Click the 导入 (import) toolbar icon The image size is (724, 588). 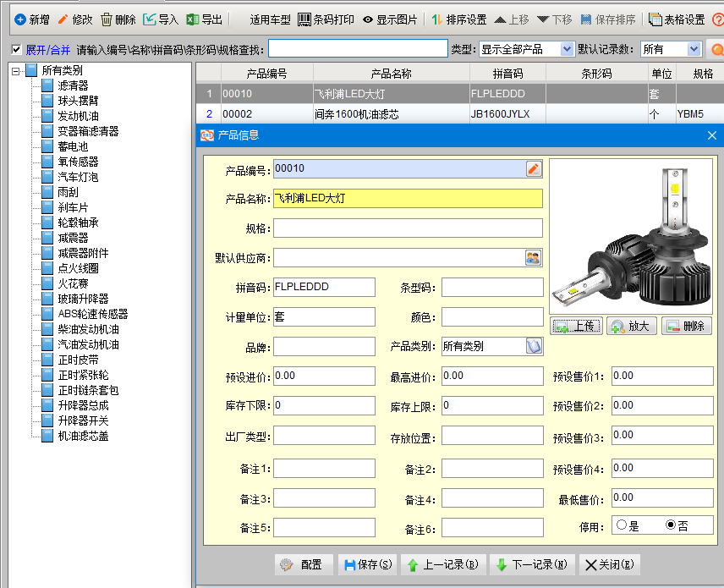click(150, 19)
